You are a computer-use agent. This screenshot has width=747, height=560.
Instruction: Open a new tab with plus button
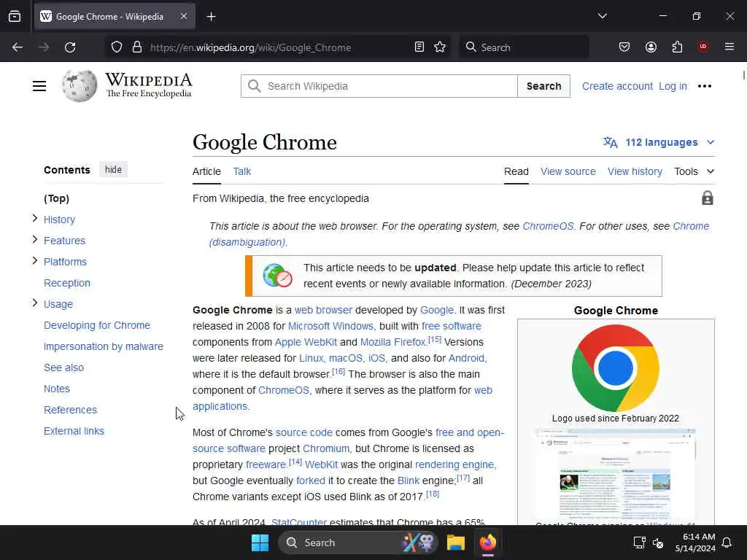pyautogui.click(x=211, y=17)
